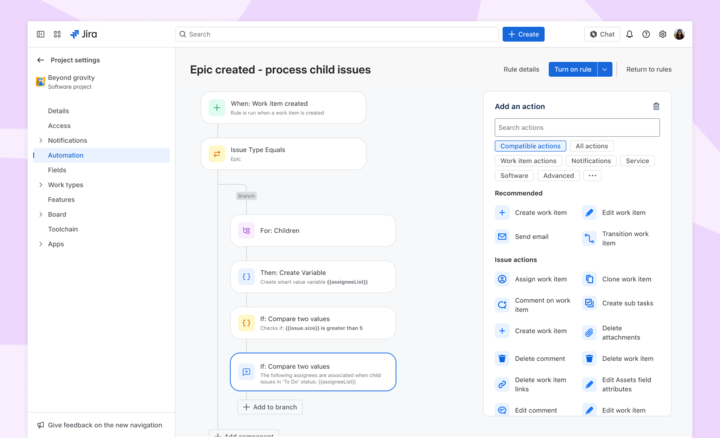Open Toolchain in the sidebar

coord(63,229)
